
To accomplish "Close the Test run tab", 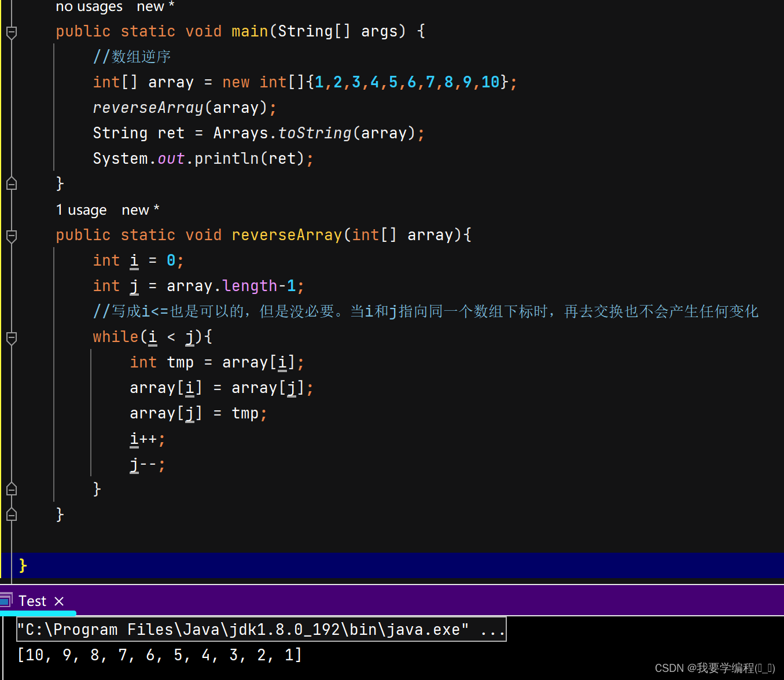I will point(59,601).
